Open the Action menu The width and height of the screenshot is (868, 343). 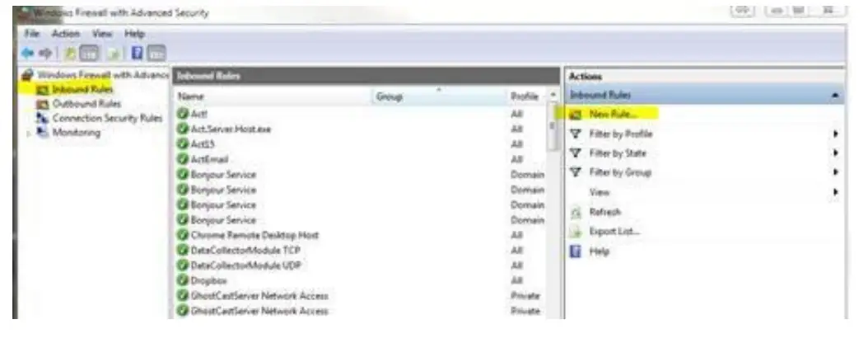point(66,34)
